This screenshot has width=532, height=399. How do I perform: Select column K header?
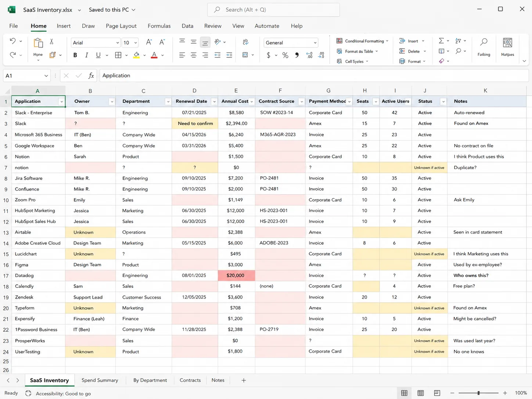click(x=485, y=91)
